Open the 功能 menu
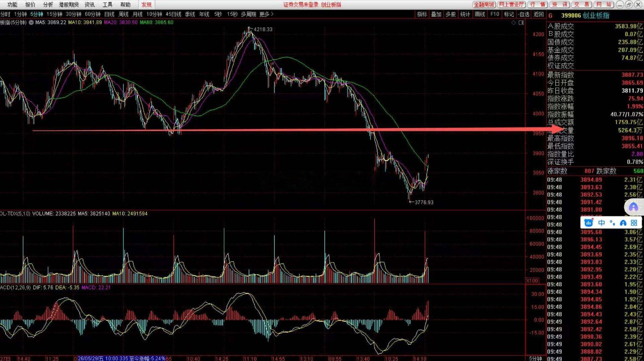 pos(12,5)
